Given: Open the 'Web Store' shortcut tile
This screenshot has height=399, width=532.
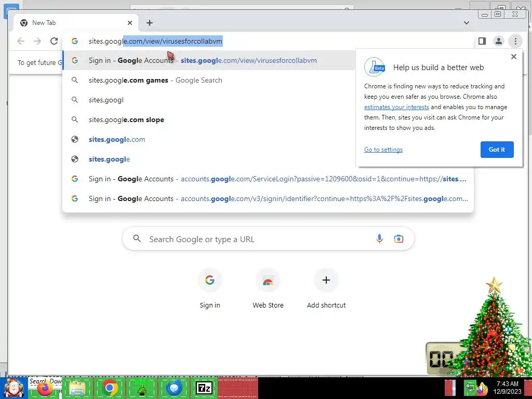Looking at the screenshot, I should (268, 288).
